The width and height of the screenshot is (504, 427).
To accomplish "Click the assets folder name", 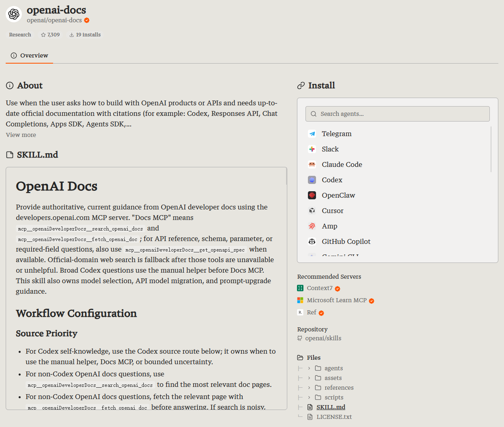I will point(333,378).
